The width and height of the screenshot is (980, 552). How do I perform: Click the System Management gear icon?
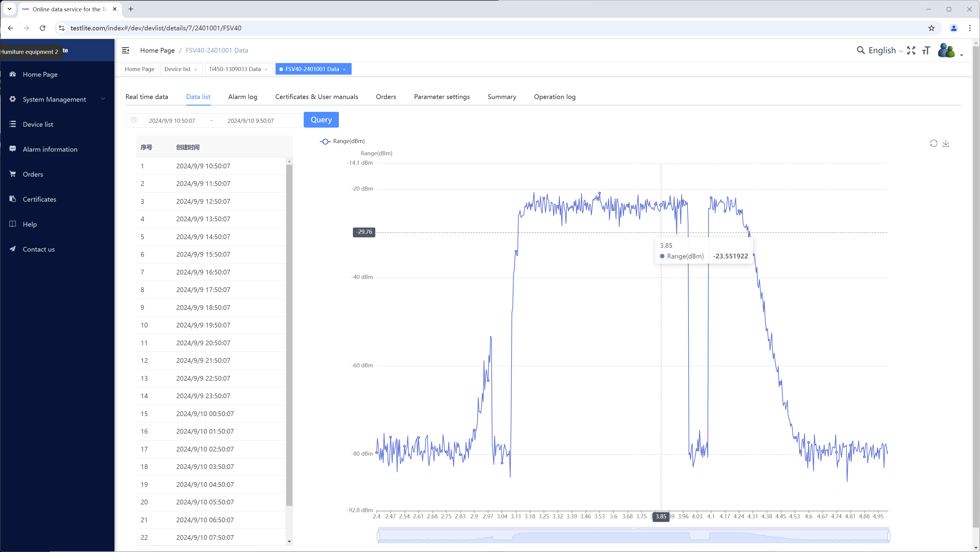[x=12, y=99]
